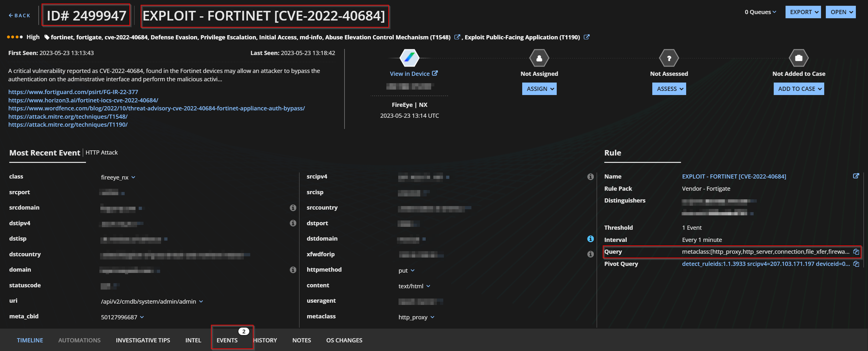Expand the http_proxy metaclass value menu
Screen dimensions: 868x351
432,317
